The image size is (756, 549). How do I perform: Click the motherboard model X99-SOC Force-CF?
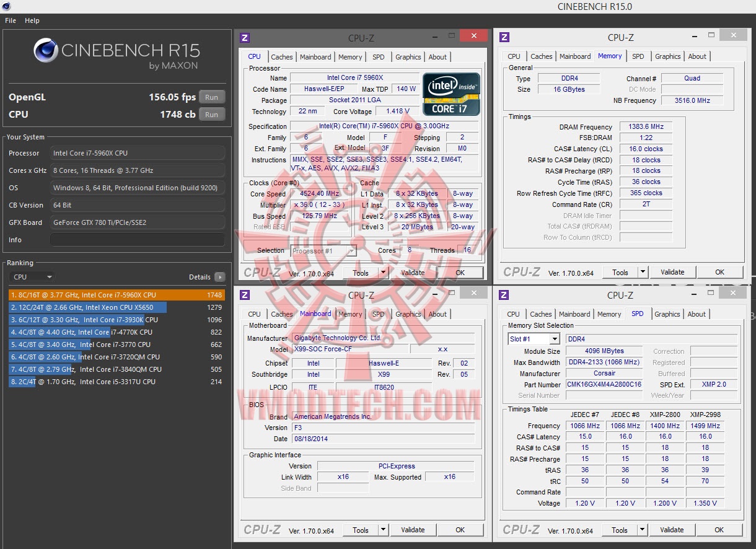349,349
